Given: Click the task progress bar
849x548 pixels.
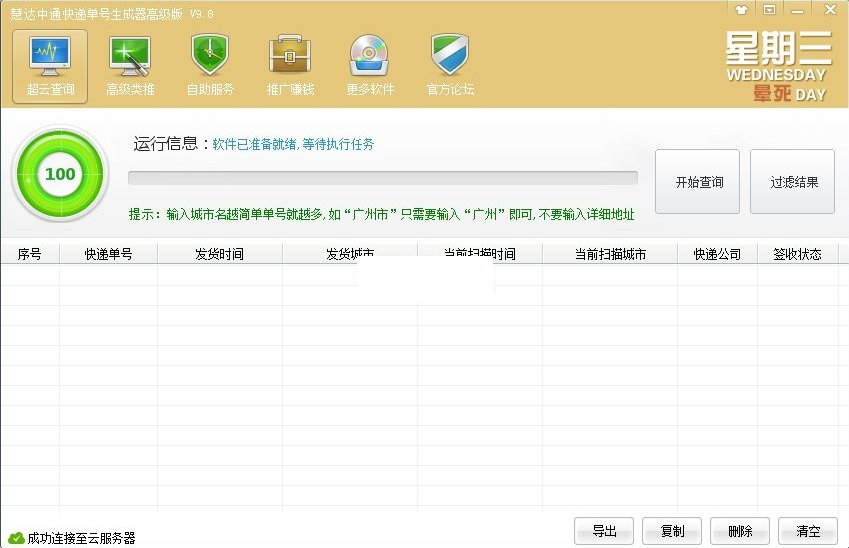Looking at the screenshot, I should pyautogui.click(x=382, y=178).
